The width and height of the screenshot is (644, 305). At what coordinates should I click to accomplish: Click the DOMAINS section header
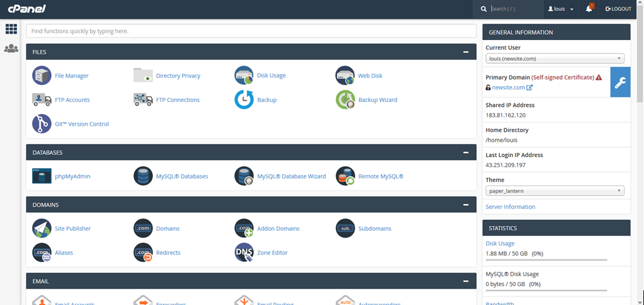pyautogui.click(x=251, y=204)
